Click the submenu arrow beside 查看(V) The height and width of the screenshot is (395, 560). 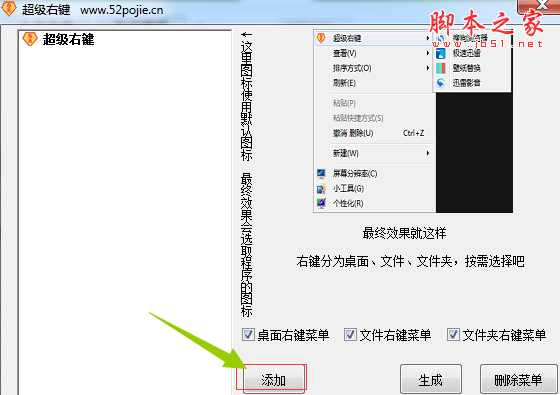pyautogui.click(x=428, y=53)
